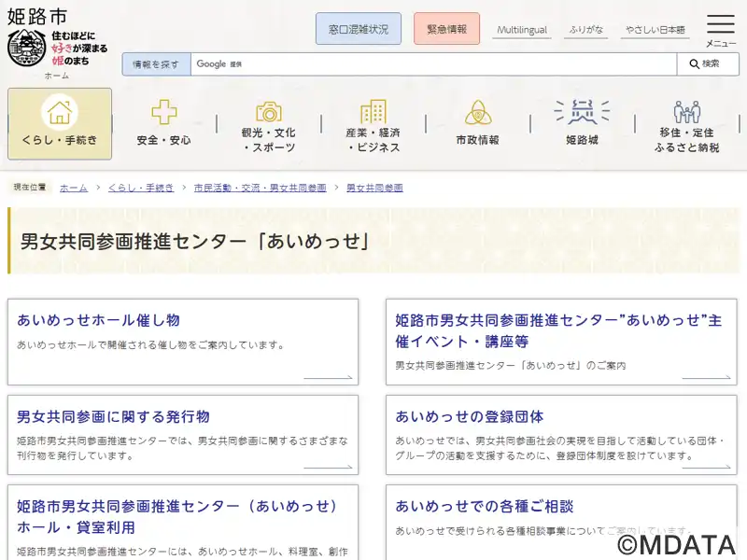The image size is (747, 560).
Task: Click the cross icon for 安全・安心
Action: coord(164,112)
